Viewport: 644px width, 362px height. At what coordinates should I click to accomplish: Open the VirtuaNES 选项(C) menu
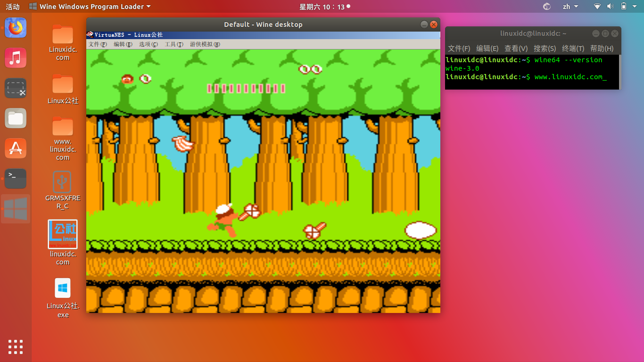click(148, 44)
